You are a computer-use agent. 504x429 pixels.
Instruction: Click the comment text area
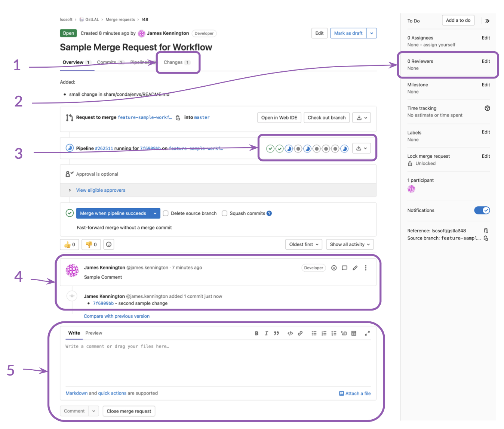point(218,362)
